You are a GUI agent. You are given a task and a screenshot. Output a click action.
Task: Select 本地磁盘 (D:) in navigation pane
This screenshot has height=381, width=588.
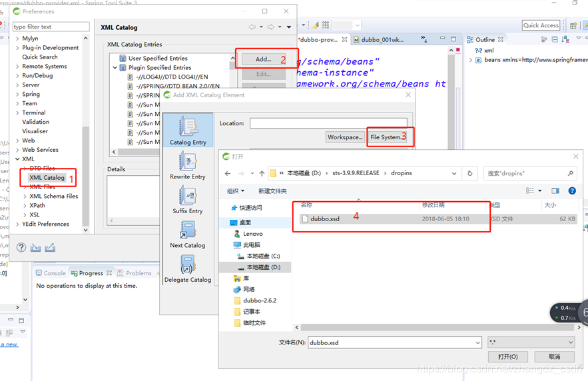point(263,267)
